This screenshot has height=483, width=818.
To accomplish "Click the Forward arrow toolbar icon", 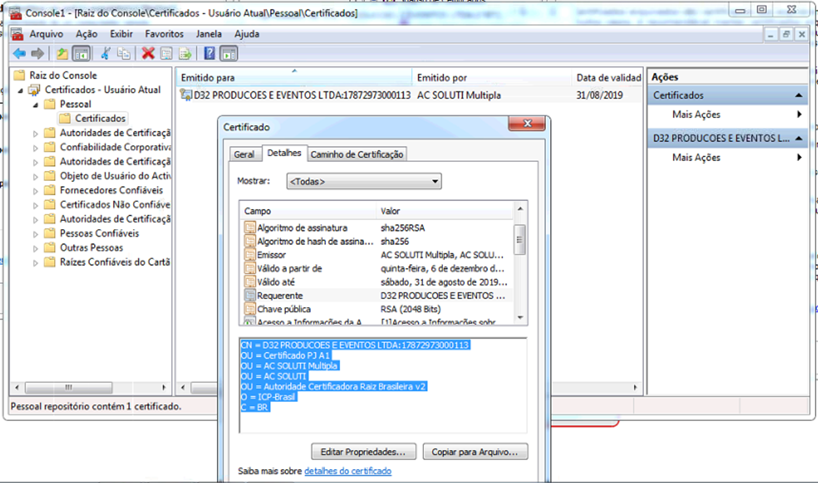I will pyautogui.click(x=37, y=53).
